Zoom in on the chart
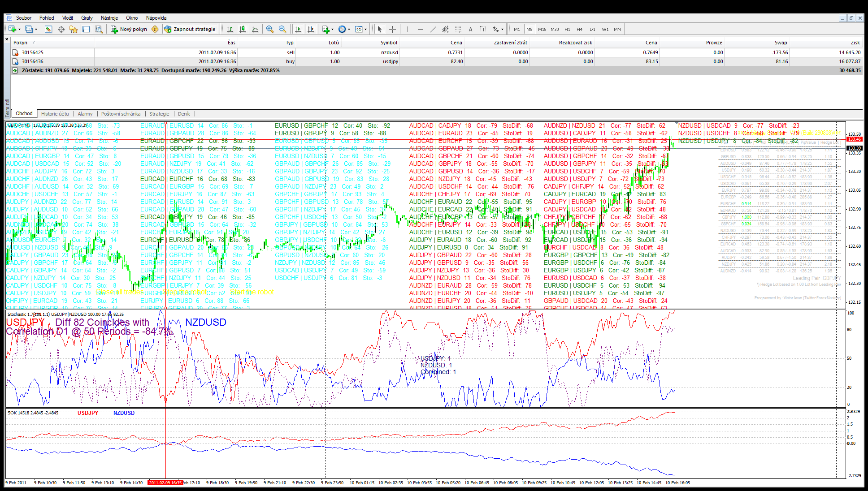Screen dimensions: 868x491 (270, 29)
